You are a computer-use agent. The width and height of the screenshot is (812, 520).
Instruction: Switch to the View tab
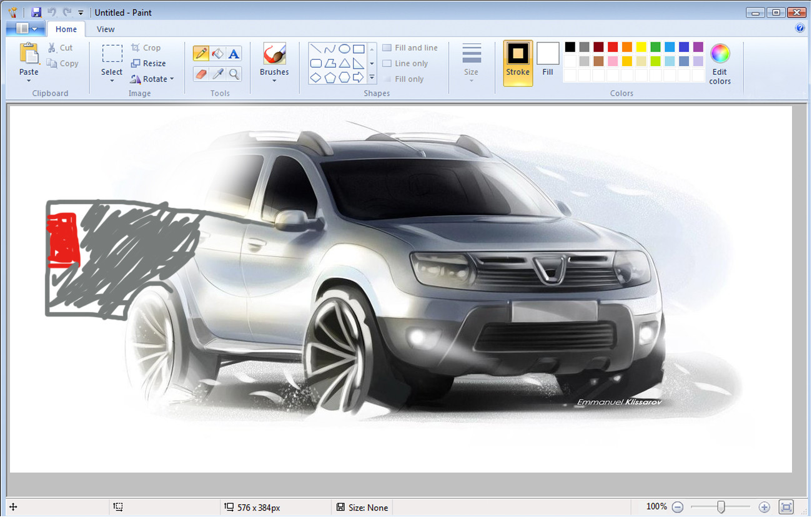[106, 29]
